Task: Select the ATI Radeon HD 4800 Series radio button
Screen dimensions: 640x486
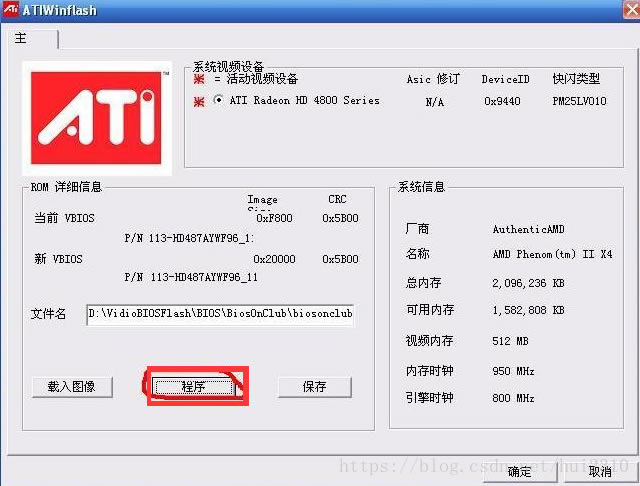Action: click(218, 100)
